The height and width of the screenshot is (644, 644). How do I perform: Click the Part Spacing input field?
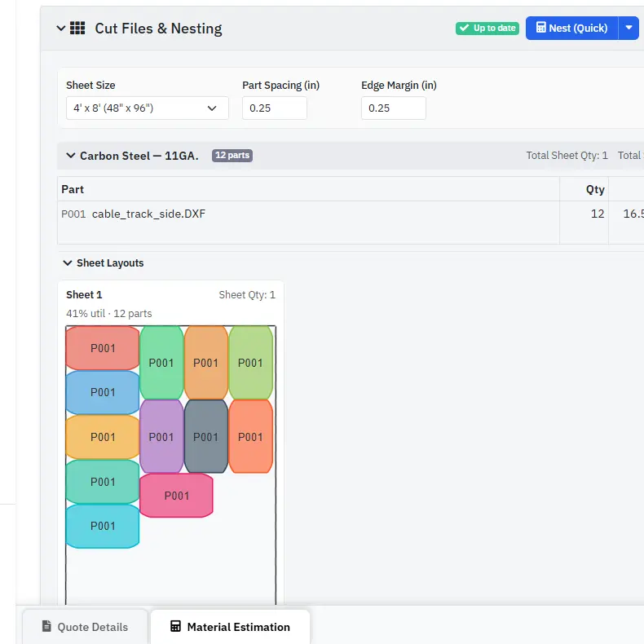click(x=274, y=108)
